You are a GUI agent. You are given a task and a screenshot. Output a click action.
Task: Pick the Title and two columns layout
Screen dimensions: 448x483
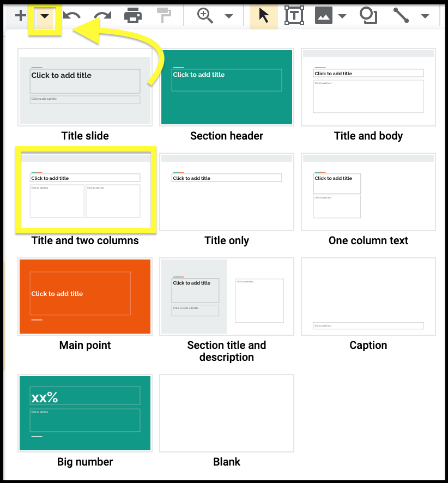[85, 192]
